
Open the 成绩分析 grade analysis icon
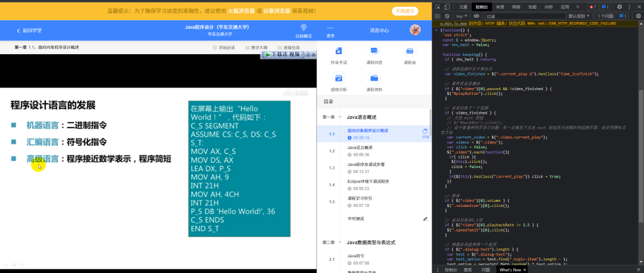[339, 78]
